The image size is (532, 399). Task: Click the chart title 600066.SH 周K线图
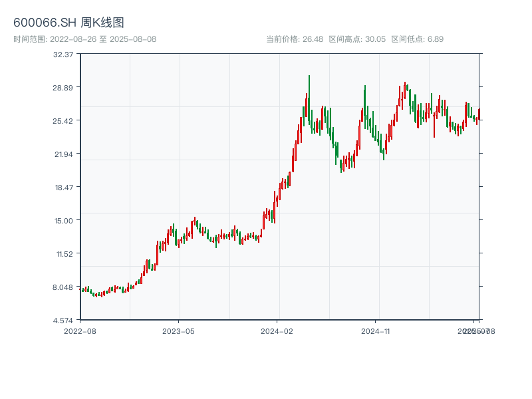(x=68, y=23)
